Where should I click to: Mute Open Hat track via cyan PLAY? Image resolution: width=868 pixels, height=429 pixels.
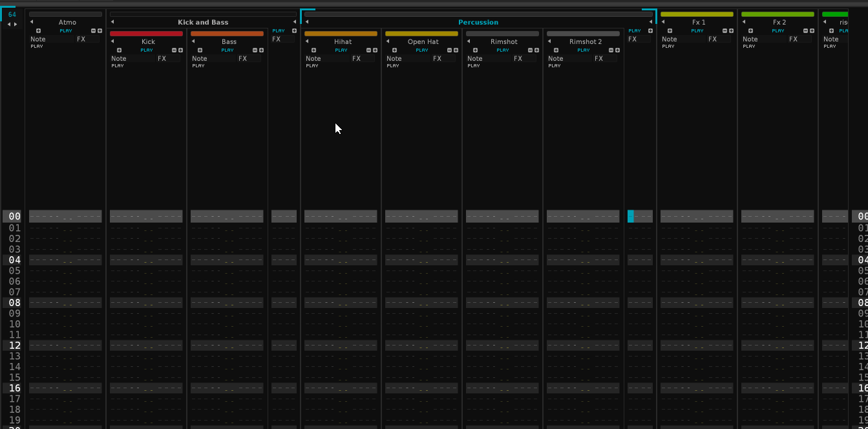click(x=421, y=50)
